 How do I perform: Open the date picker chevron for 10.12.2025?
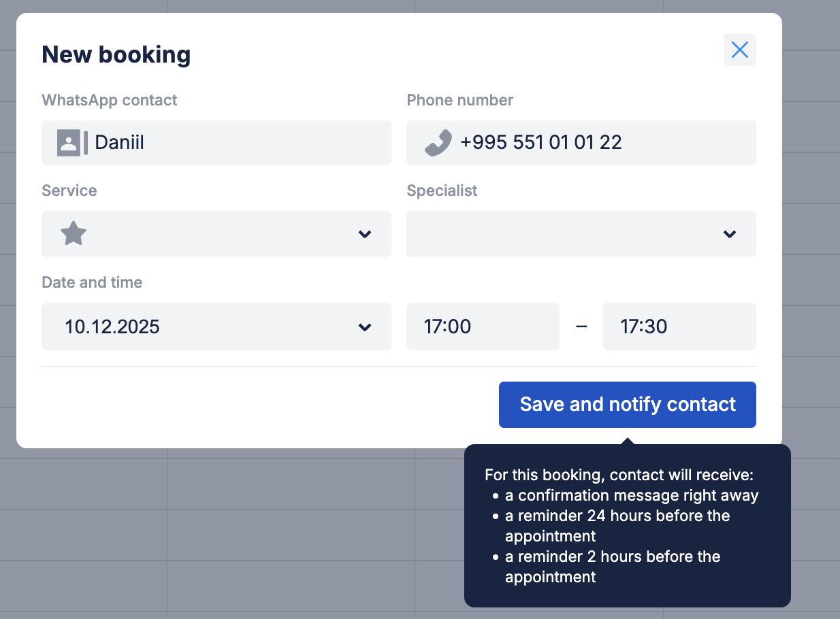pyautogui.click(x=365, y=327)
